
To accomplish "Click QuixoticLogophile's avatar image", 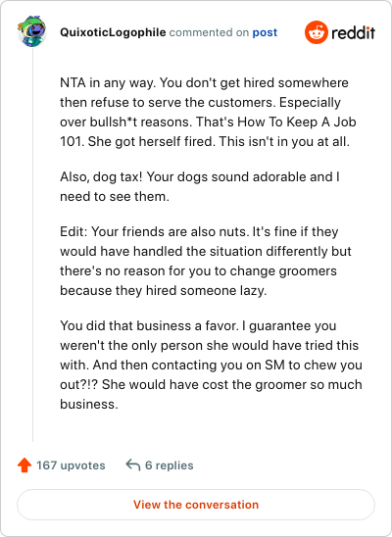I will pos(31,31).
